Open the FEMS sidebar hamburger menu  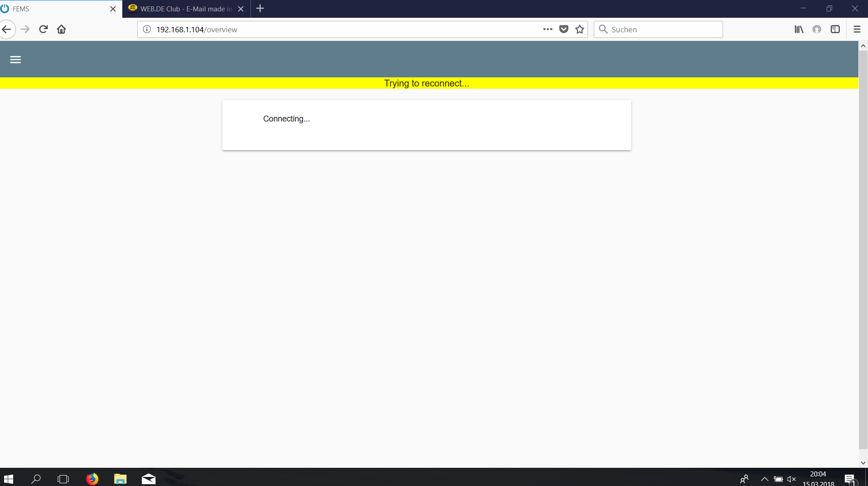pyautogui.click(x=15, y=59)
